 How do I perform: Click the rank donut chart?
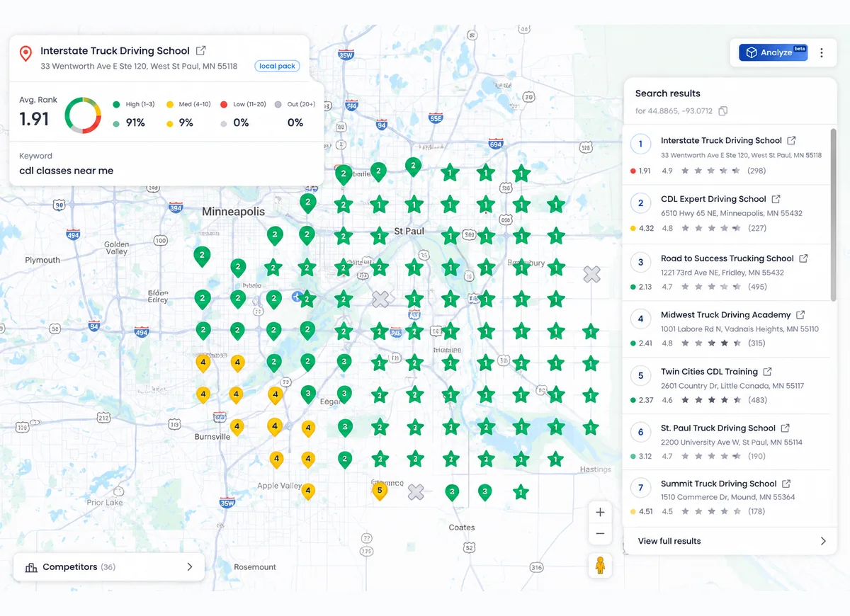83,115
